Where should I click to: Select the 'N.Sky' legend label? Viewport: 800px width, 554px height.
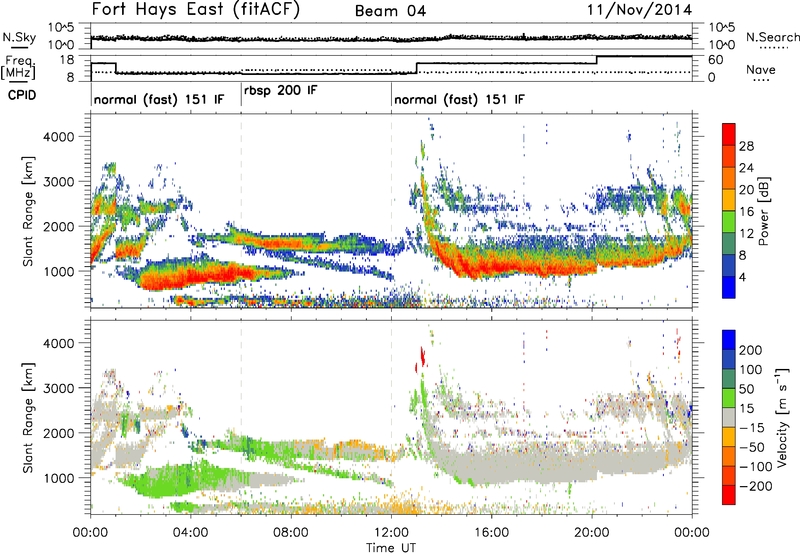(19, 37)
